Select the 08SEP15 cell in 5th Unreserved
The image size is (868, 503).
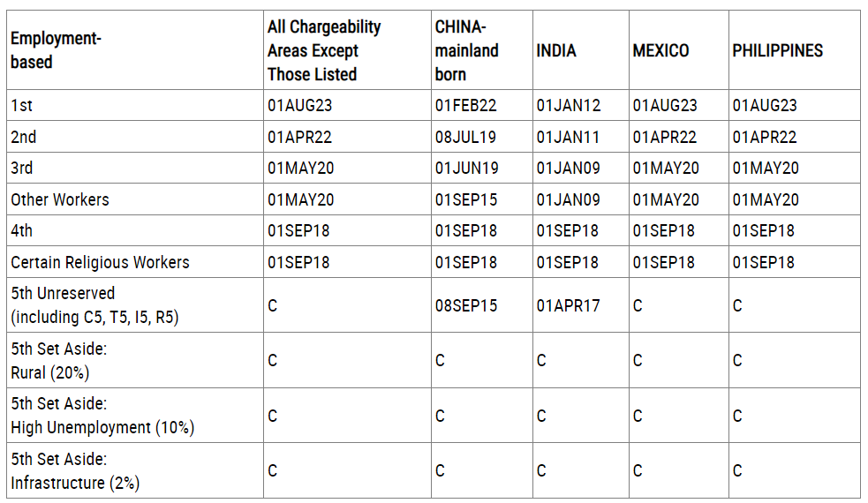(466, 305)
